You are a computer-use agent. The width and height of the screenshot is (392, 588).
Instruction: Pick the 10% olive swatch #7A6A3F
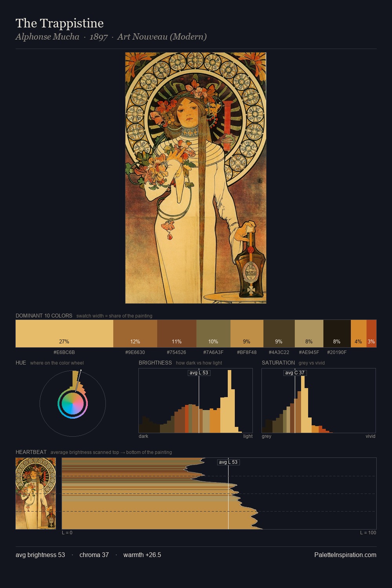point(213,334)
